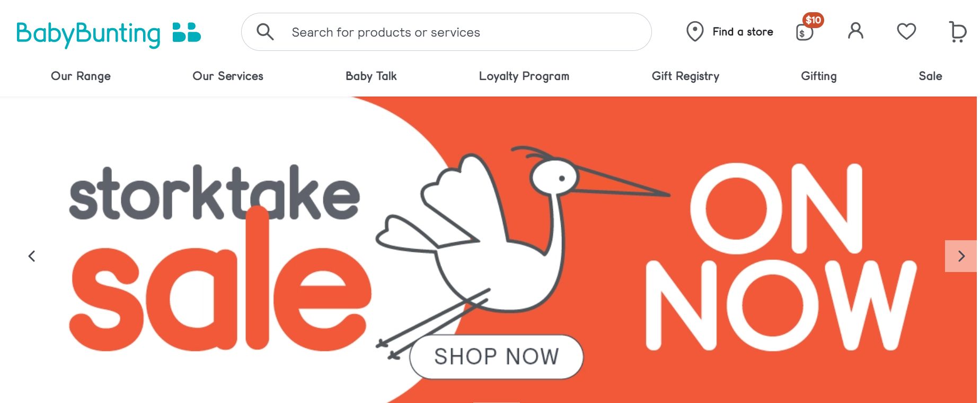Click the Find a store link
The height and width of the screenshot is (403, 980).
(x=743, y=32)
